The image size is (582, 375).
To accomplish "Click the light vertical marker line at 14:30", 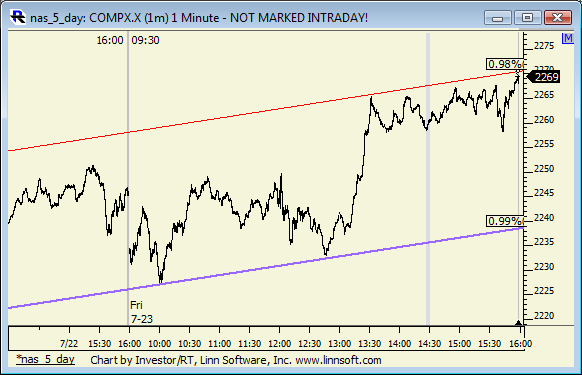I will 428,178.
